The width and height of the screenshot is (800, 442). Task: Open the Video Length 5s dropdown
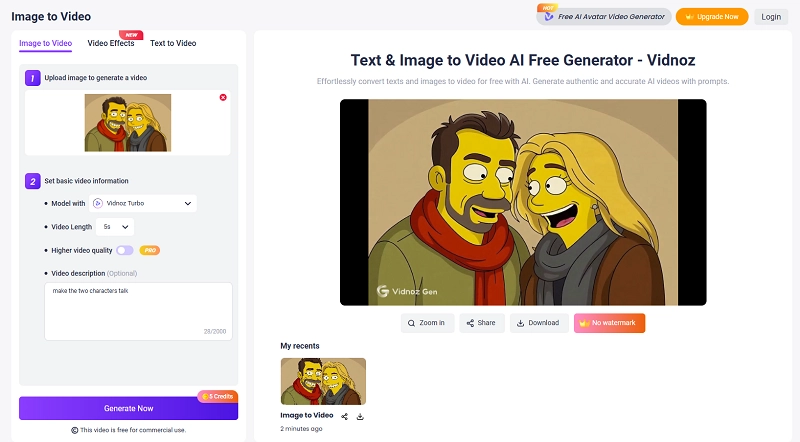click(x=115, y=227)
